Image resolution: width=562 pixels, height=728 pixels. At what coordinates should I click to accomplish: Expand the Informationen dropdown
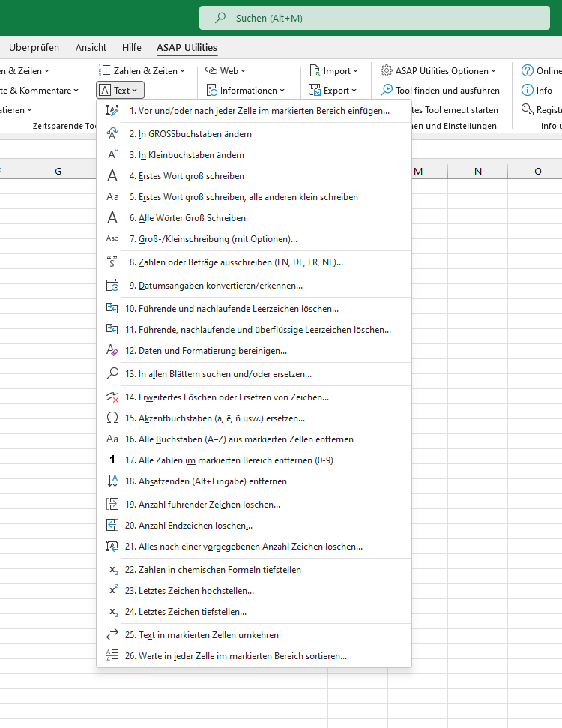[246, 91]
